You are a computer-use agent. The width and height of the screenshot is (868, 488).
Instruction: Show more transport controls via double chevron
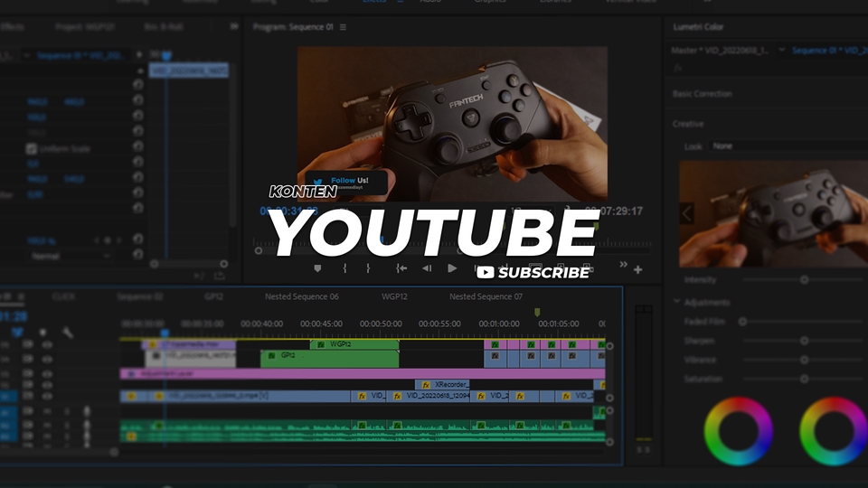click(623, 265)
